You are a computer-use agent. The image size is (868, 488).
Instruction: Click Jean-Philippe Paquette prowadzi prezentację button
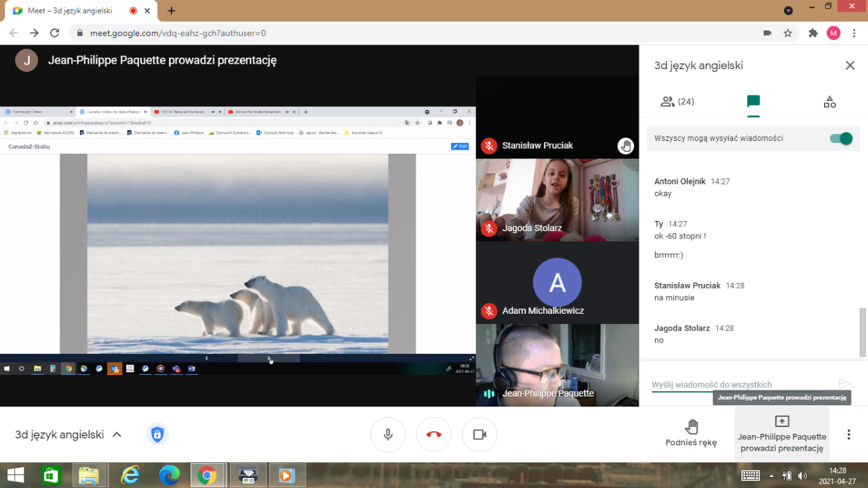tap(782, 434)
